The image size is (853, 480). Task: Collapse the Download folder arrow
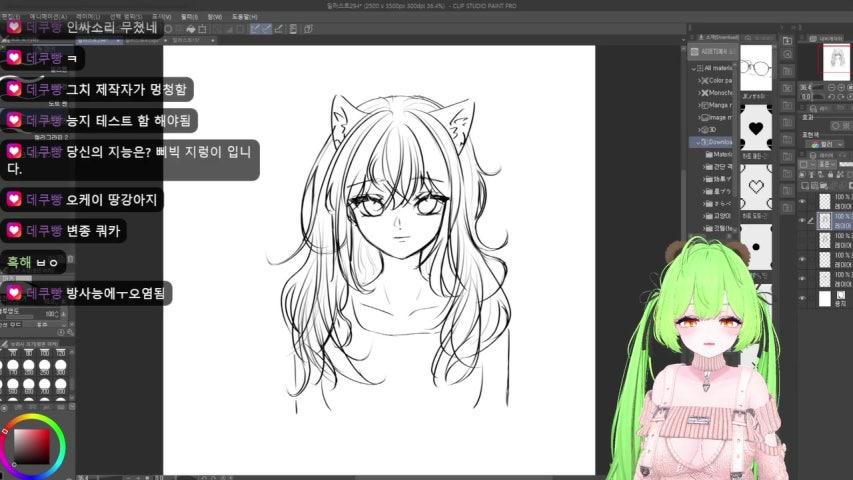[698, 142]
